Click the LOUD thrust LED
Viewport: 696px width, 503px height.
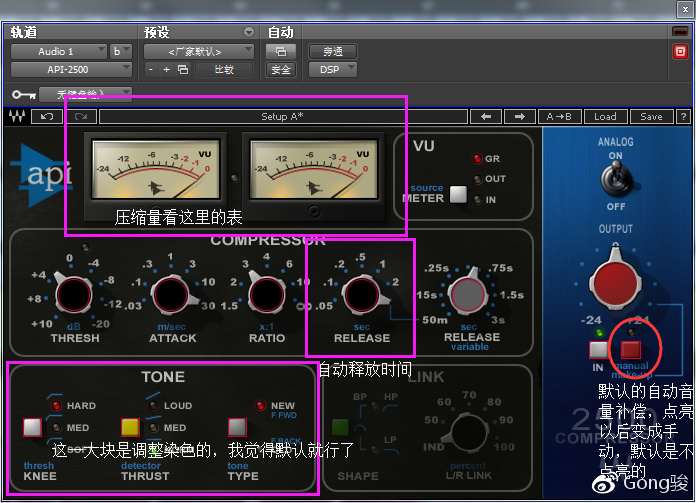pos(154,406)
